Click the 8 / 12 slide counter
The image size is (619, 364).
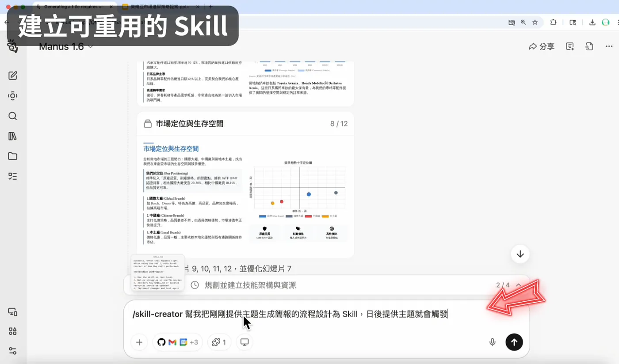(339, 124)
